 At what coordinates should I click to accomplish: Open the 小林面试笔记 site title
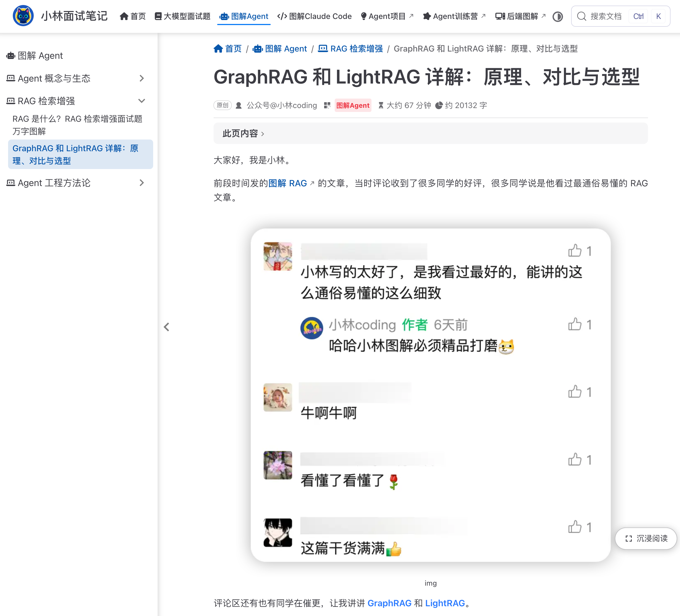pyautogui.click(x=74, y=16)
